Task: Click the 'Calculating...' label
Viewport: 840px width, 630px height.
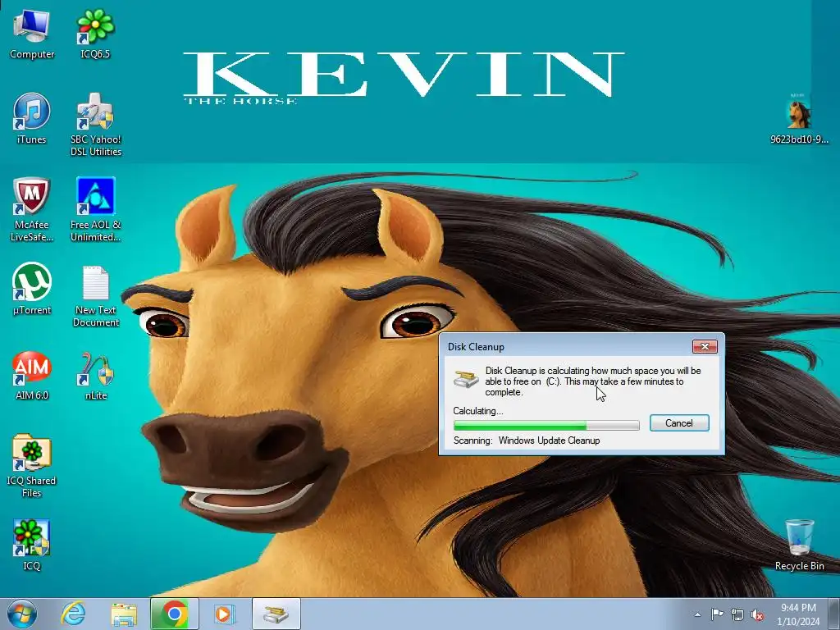Action: 478,411
